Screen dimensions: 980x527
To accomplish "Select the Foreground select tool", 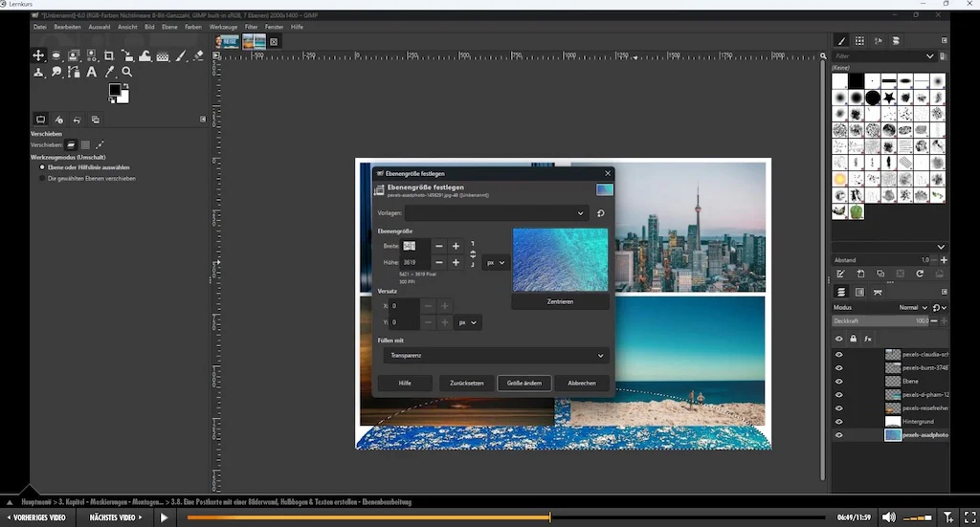I will click(x=74, y=55).
